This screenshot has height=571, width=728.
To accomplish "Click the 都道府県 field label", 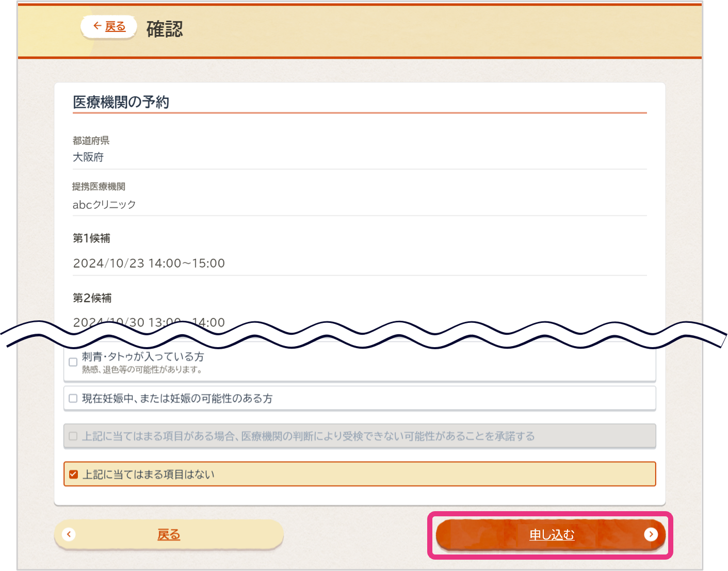I will tap(91, 141).
